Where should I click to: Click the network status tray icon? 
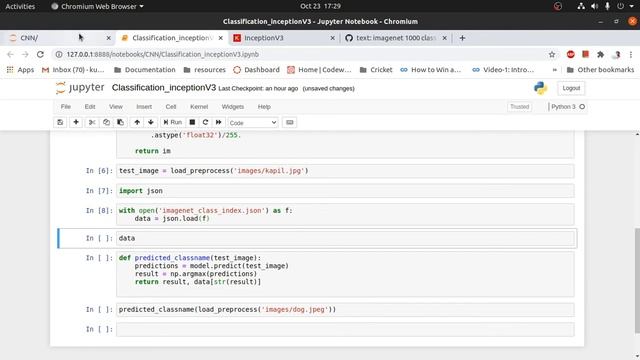point(581,6)
